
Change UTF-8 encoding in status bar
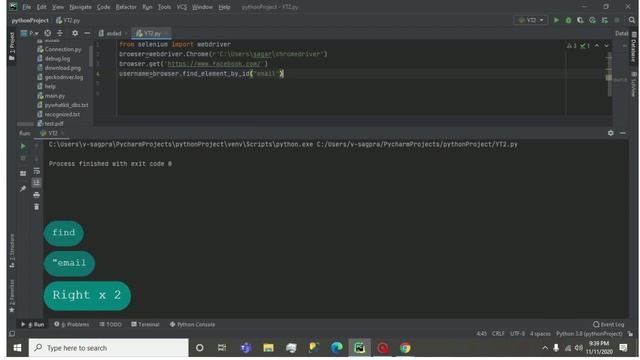(518, 333)
